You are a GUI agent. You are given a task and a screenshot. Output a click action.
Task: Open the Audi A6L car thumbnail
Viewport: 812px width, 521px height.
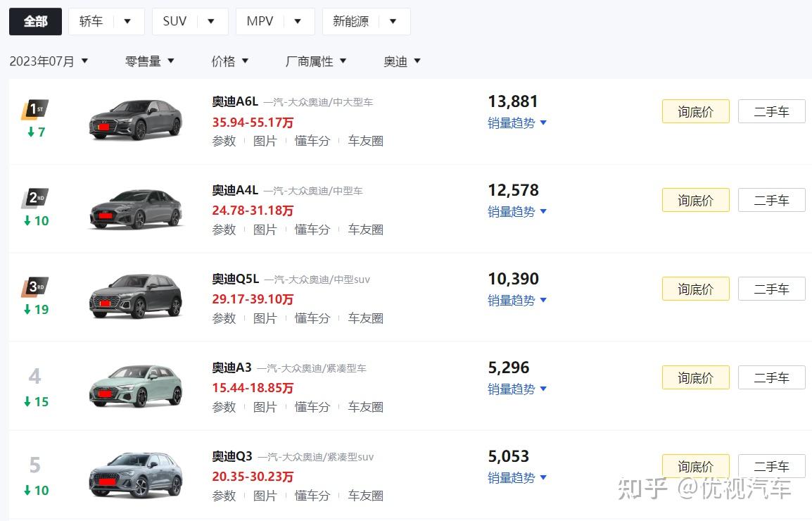point(136,120)
